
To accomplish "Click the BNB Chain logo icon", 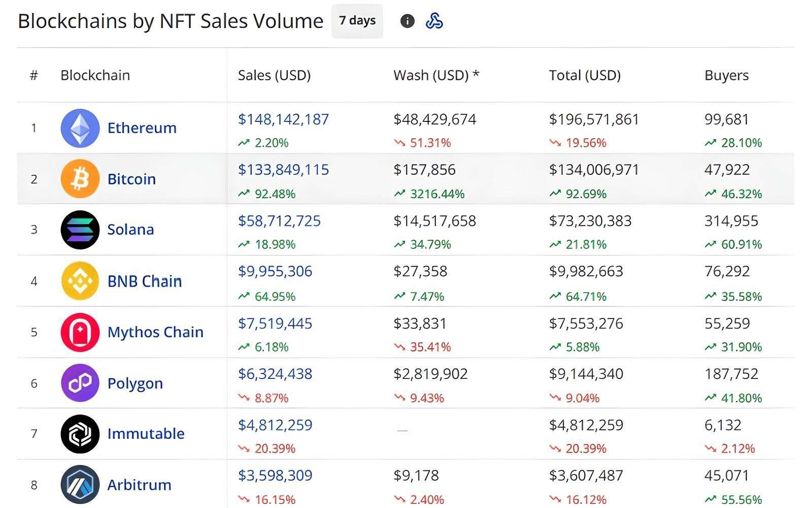I will tap(80, 281).
